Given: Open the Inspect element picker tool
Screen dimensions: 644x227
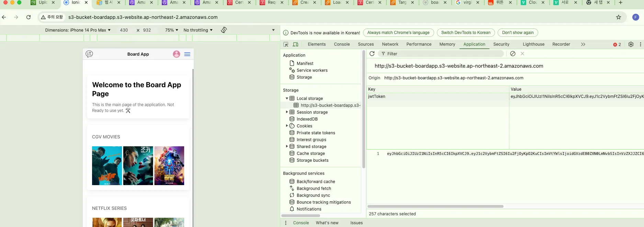Looking at the screenshot, I should pyautogui.click(x=286, y=44).
